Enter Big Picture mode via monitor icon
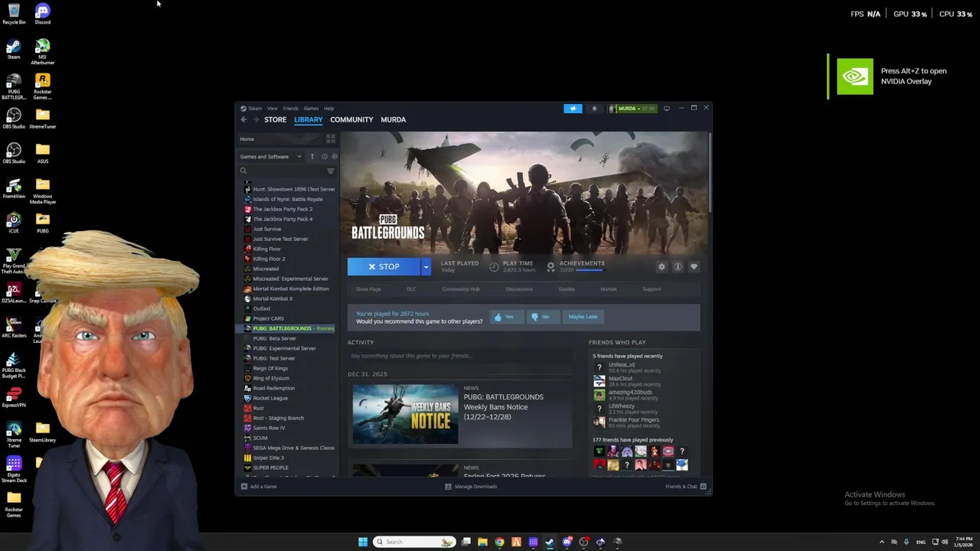Viewport: 980px width, 551px height. [667, 109]
